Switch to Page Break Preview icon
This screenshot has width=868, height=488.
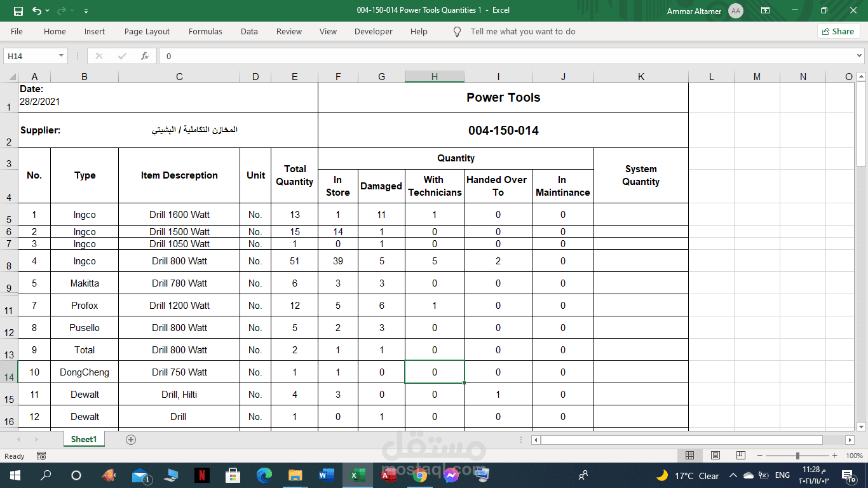(x=740, y=456)
